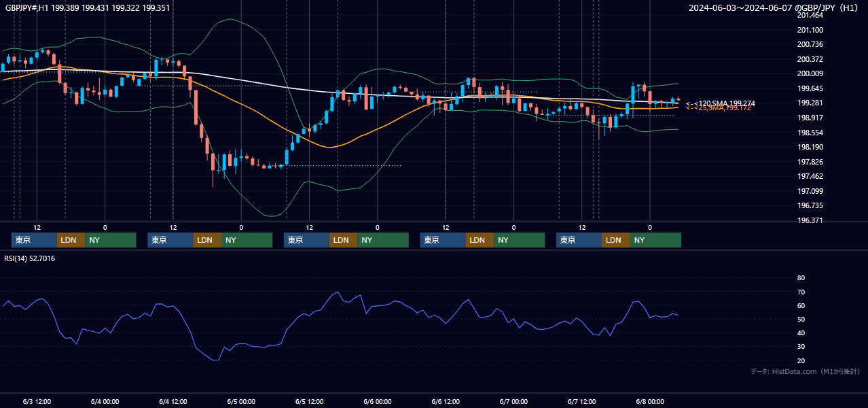This screenshot has height=408, width=868.
Task: Click the 6/7 12:00 time axis label
Action: pos(581,401)
